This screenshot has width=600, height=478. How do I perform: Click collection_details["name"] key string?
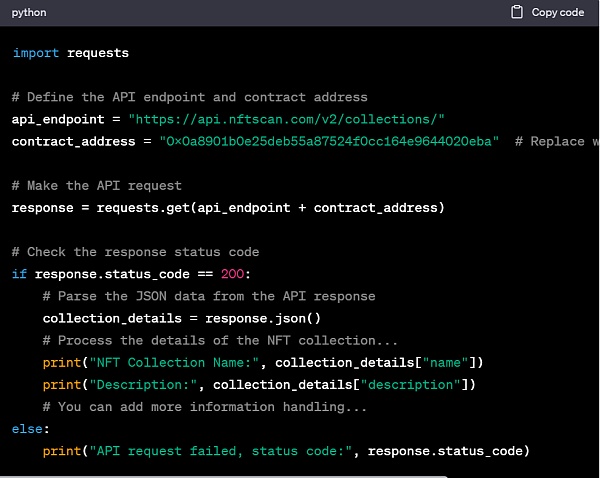pos(445,362)
